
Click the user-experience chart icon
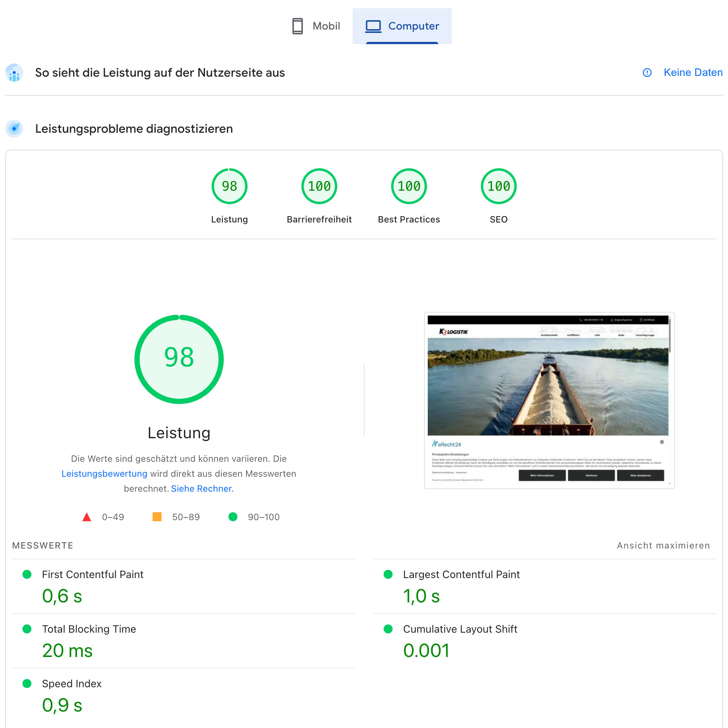[x=14, y=72]
